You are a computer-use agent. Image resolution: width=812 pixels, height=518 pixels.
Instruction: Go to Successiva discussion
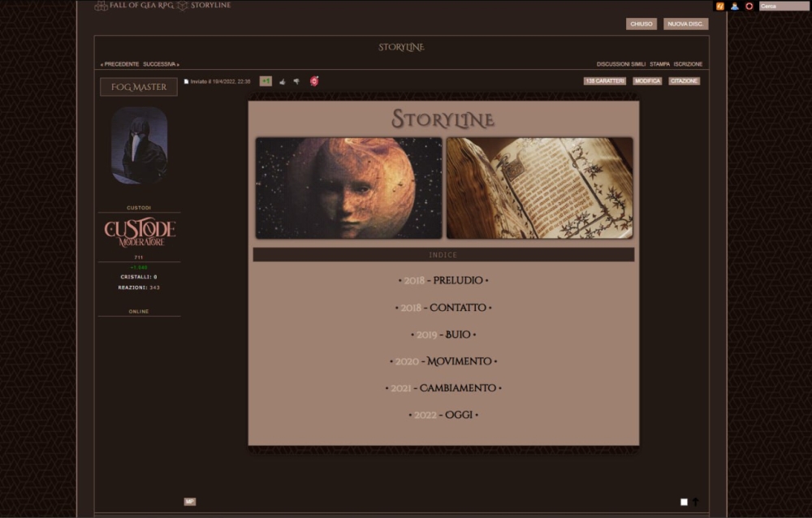tap(160, 64)
